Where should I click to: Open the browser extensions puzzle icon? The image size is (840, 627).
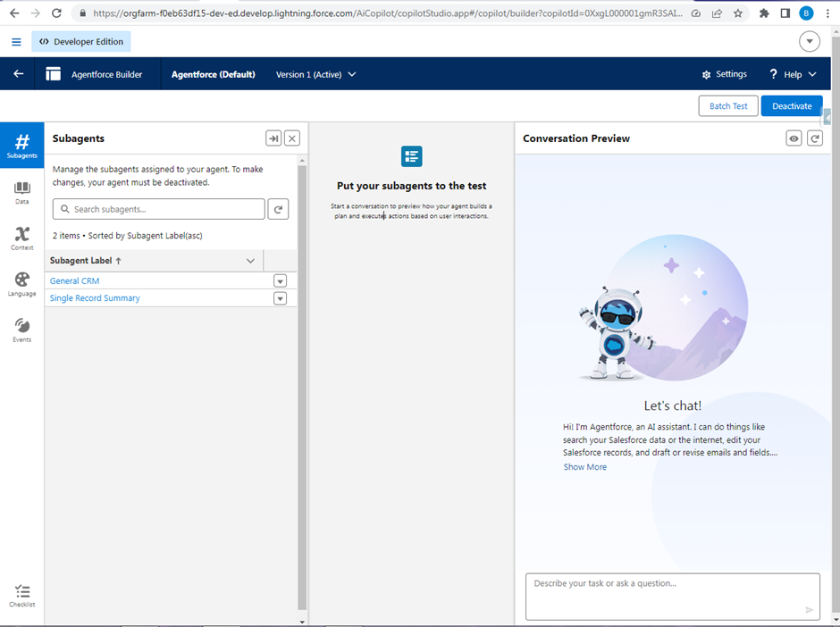(x=764, y=13)
